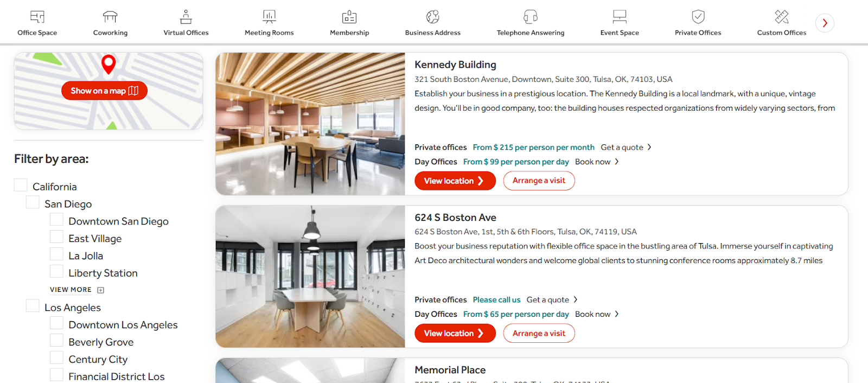This screenshot has width=868, height=383.
Task: Select the Membership icon
Action: pyautogui.click(x=349, y=17)
